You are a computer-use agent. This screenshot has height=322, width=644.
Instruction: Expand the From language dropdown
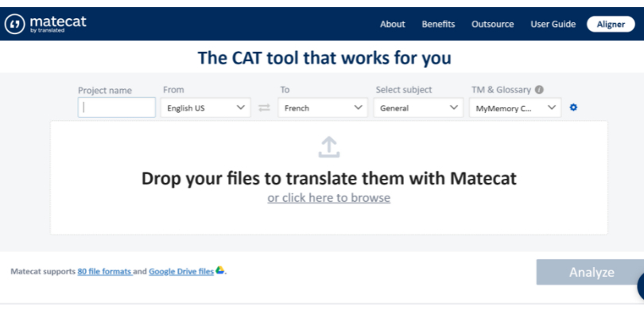[x=205, y=107]
